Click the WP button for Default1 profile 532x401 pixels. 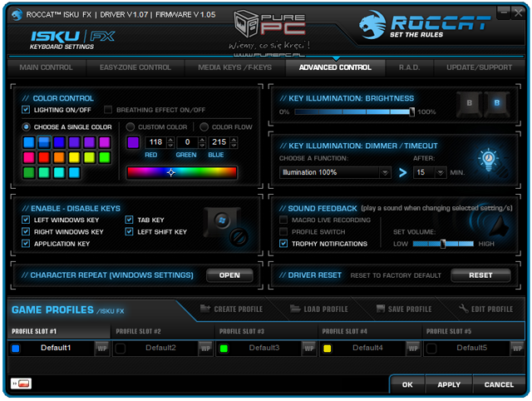click(101, 348)
